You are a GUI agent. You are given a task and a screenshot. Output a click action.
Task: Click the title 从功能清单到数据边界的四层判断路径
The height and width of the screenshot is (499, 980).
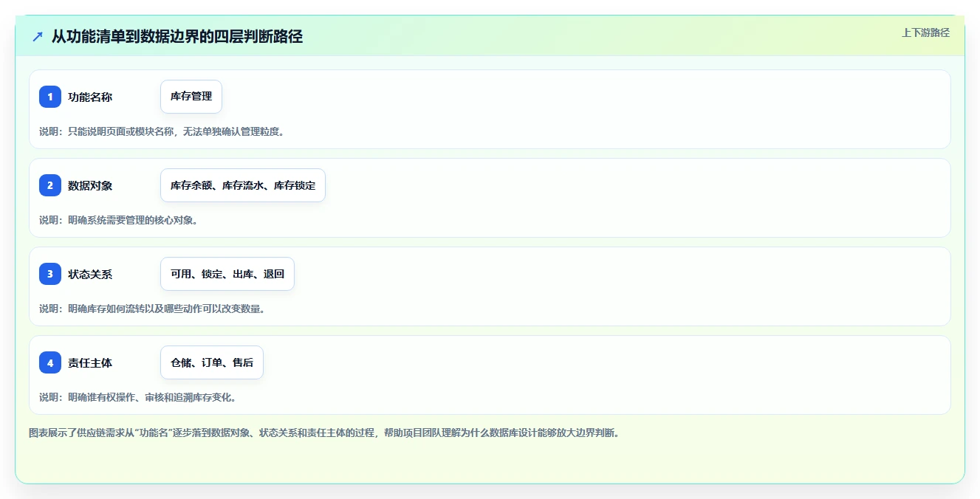(x=177, y=36)
